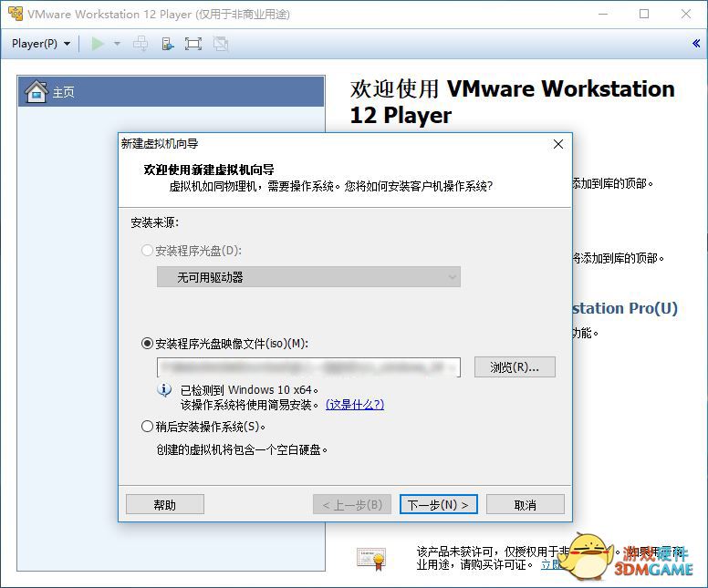The width and height of the screenshot is (708, 588).
Task: Click the 下一步(N) next button
Action: pos(439,504)
